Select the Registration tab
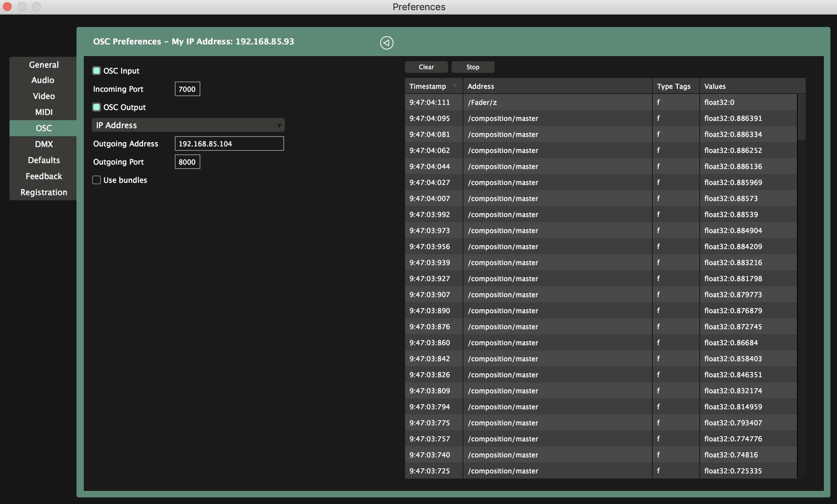837x504 pixels. coord(44,192)
